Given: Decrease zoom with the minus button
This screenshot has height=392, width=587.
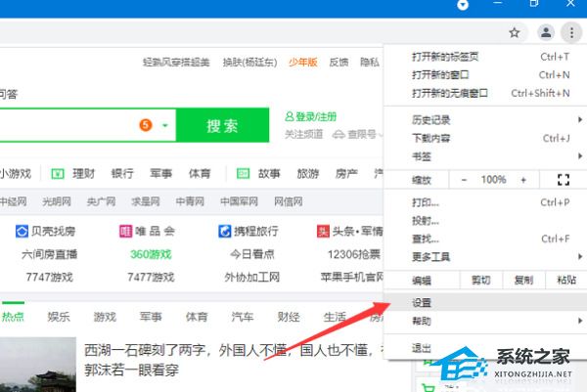Looking at the screenshot, I should click(464, 180).
